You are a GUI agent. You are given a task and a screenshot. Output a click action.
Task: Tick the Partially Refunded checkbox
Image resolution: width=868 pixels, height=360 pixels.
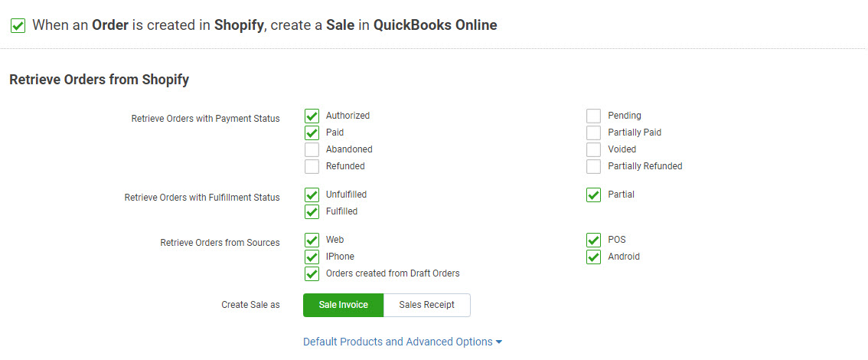tap(593, 166)
